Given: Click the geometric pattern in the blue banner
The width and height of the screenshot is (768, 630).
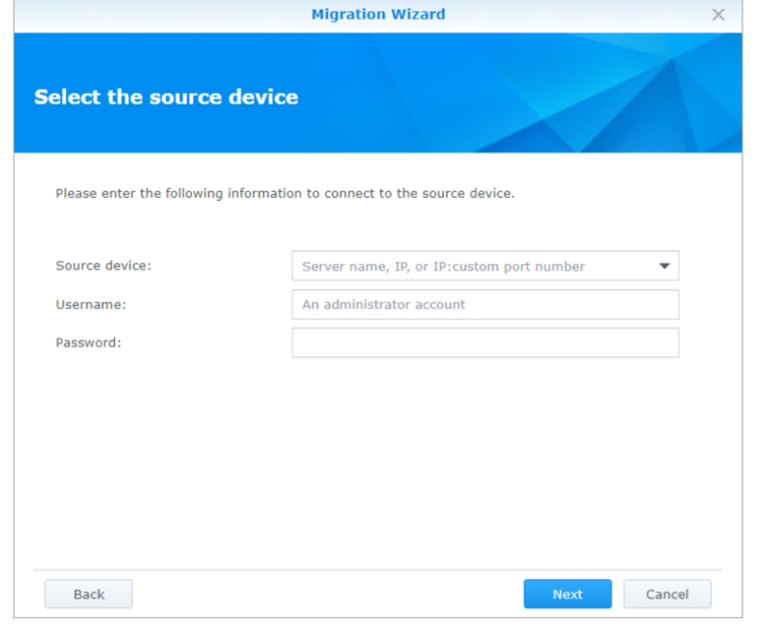Looking at the screenshot, I should pos(600,95).
